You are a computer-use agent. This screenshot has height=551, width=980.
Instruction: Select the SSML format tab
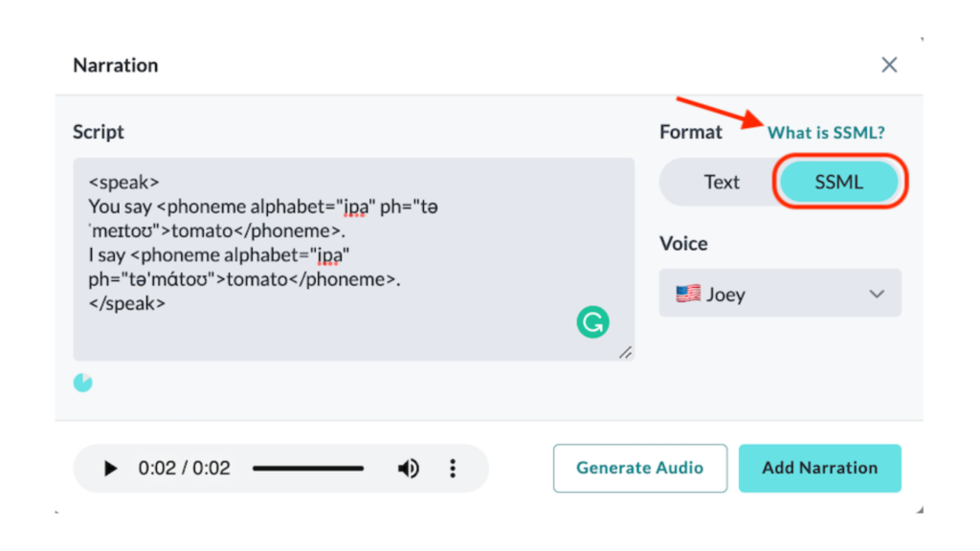coord(839,182)
